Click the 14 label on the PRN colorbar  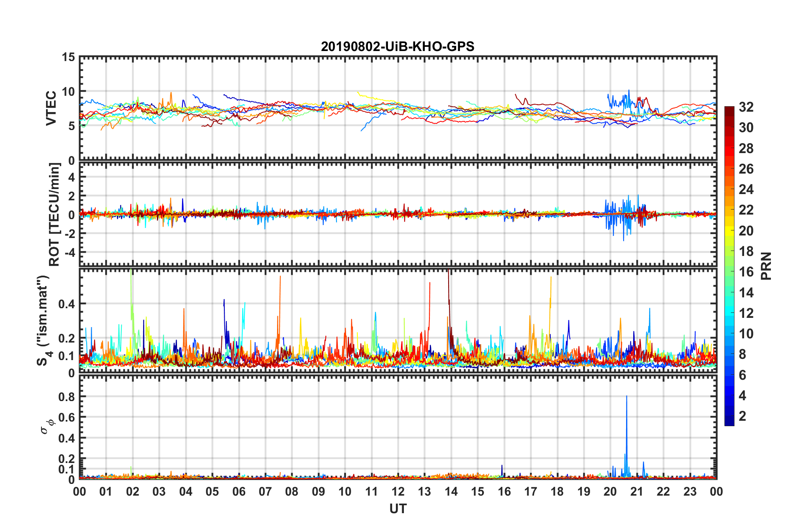click(746, 292)
